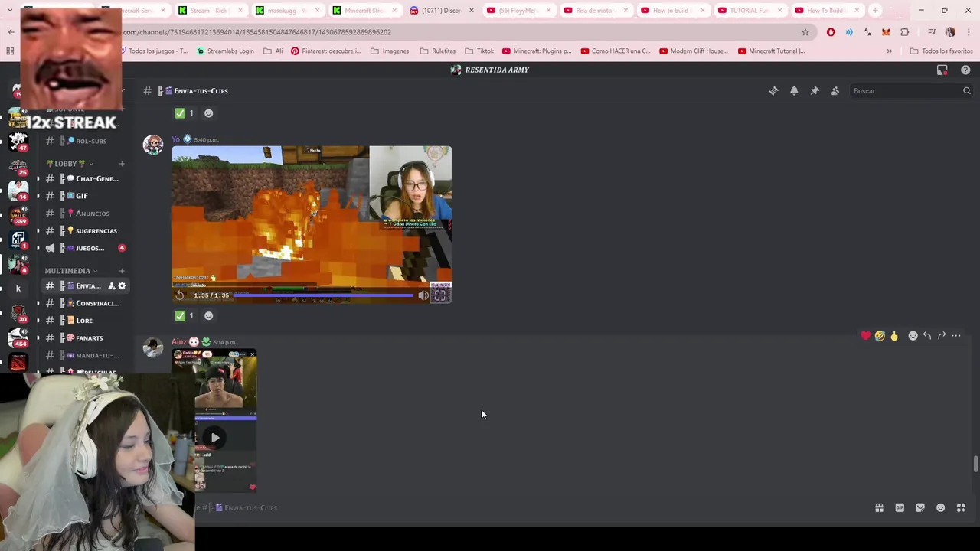This screenshot has height=551, width=980.
Task: React with the red heart emoji
Action: pyautogui.click(x=865, y=335)
